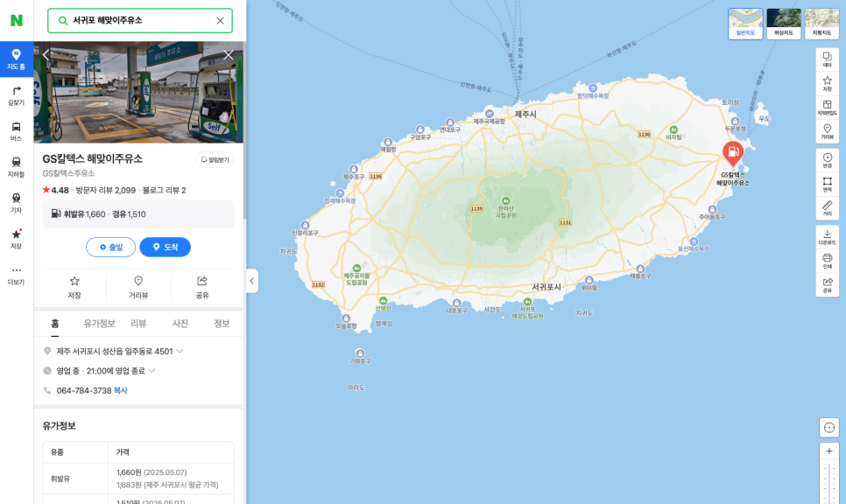This screenshot has width=846, height=504.
Task: Set place as 출발 start point
Action: (x=110, y=247)
